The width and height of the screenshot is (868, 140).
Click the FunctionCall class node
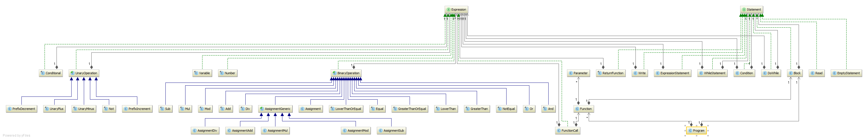click(568, 131)
